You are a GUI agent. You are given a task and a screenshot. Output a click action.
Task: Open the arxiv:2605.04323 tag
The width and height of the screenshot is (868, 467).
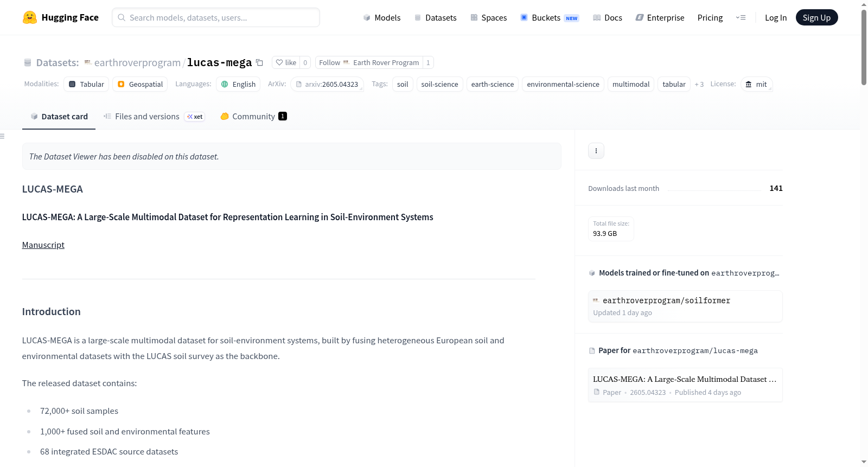coord(327,84)
